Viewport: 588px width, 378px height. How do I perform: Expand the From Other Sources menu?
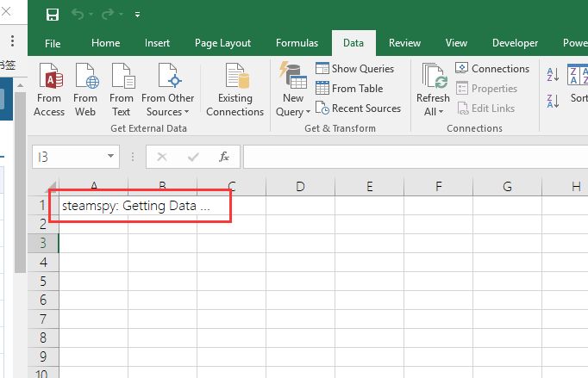click(x=167, y=90)
